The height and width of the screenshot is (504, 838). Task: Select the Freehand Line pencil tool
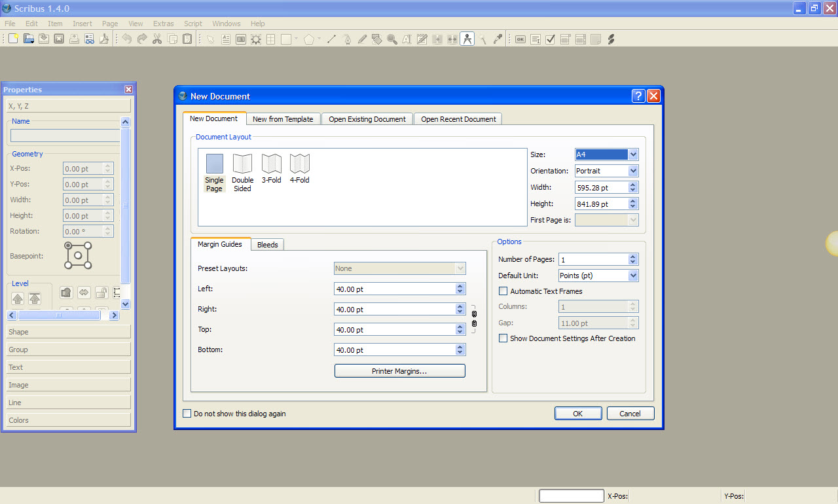(362, 39)
